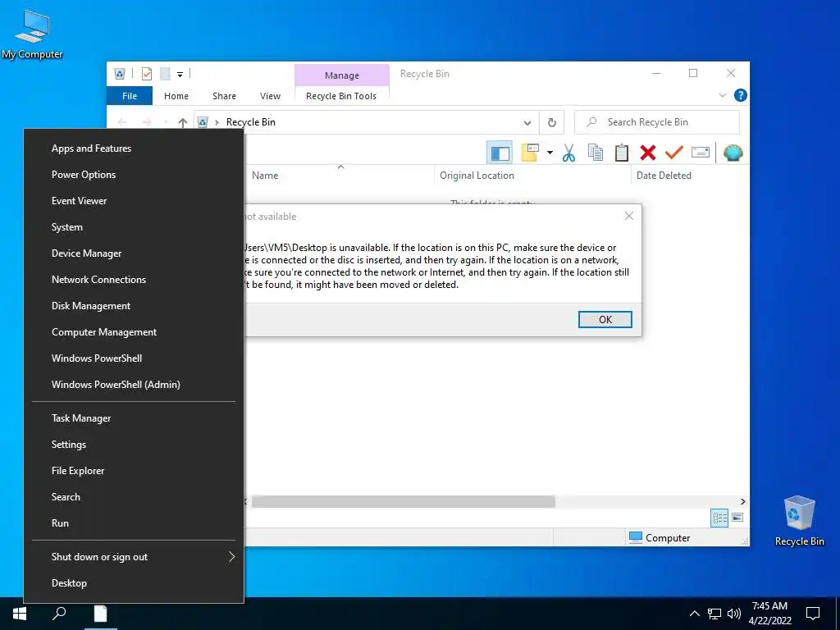Choose Desktop at bottom of menu
Image resolution: width=840 pixels, height=630 pixels.
134,583
